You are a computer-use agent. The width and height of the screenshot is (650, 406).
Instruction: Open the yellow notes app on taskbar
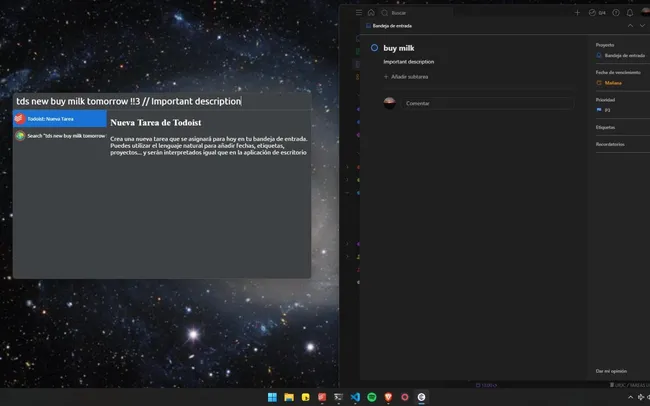(306, 397)
